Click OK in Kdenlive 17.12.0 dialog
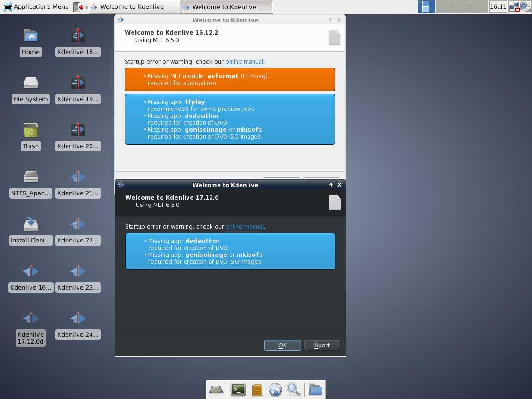The height and width of the screenshot is (399, 532). tap(282, 345)
